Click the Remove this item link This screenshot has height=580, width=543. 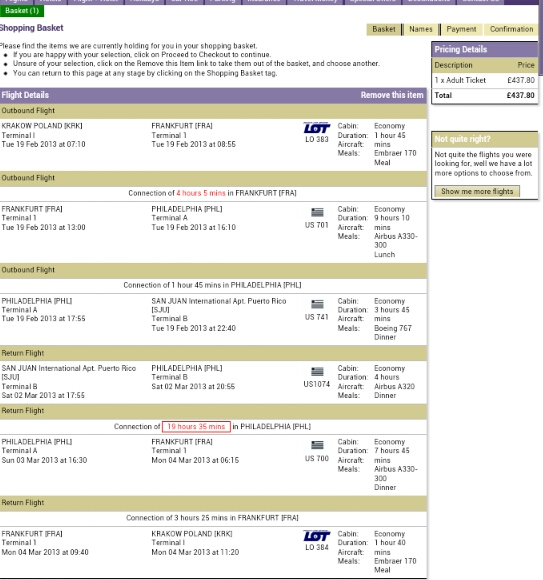coord(392,95)
